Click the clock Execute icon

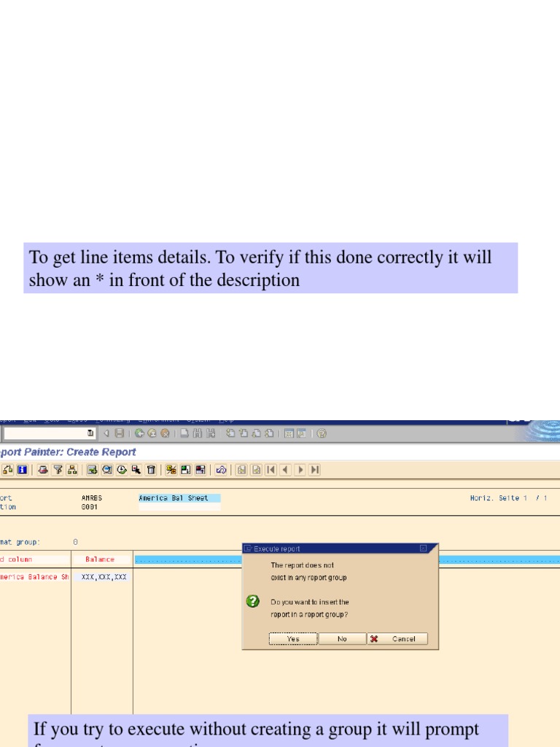click(x=122, y=470)
